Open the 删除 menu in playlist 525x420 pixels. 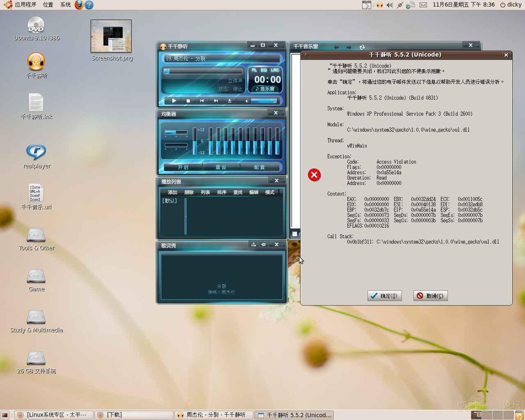pyautogui.click(x=189, y=192)
